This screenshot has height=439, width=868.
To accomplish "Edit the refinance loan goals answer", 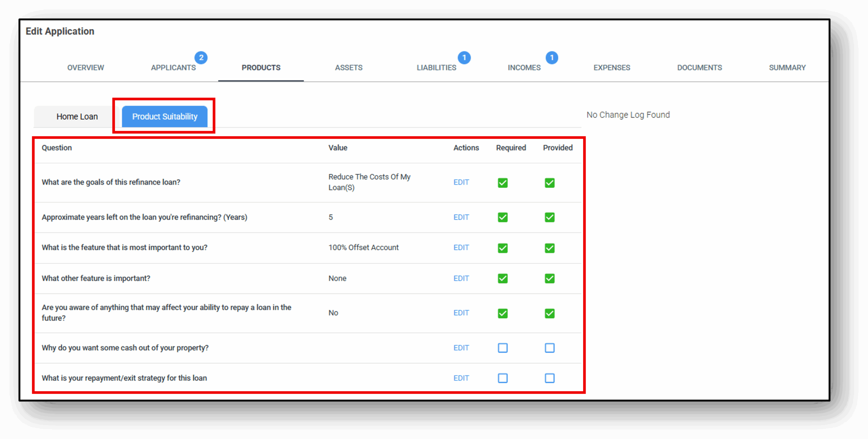I will (461, 182).
